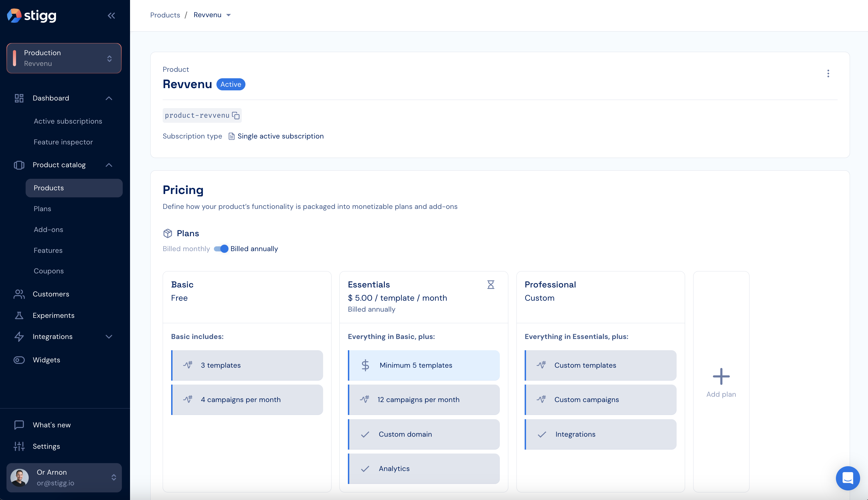
Task: Open Feature inspector in sidebar
Action: click(x=63, y=142)
